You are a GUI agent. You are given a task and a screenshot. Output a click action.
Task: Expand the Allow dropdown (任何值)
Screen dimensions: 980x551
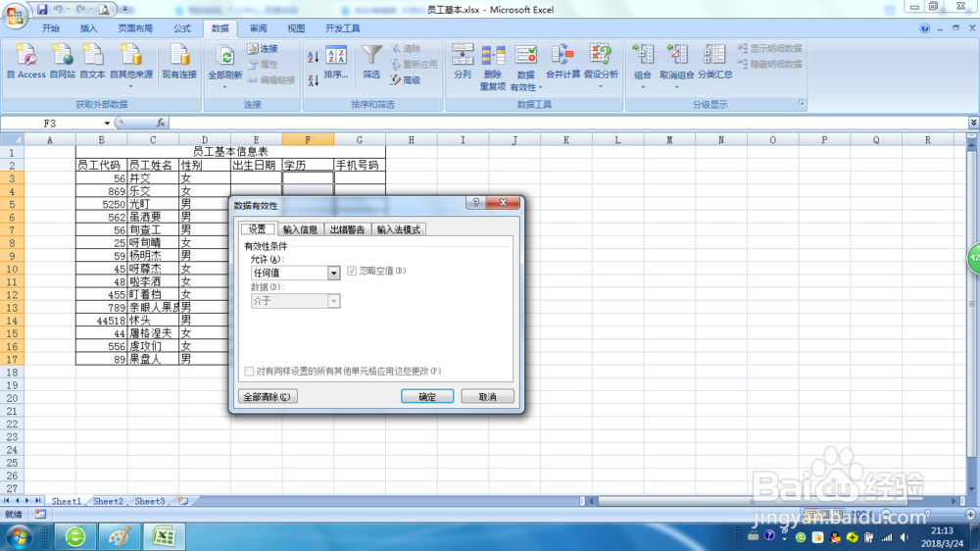333,273
